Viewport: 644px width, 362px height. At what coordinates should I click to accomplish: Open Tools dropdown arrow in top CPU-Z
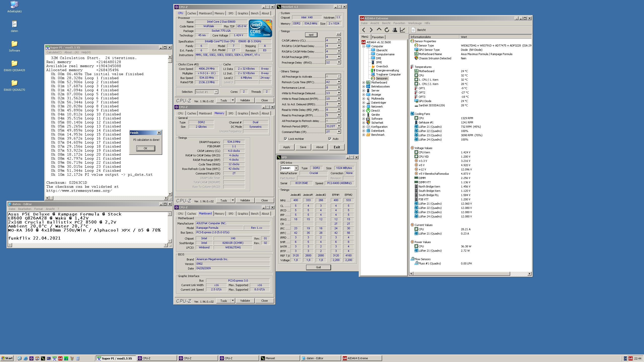233,100
